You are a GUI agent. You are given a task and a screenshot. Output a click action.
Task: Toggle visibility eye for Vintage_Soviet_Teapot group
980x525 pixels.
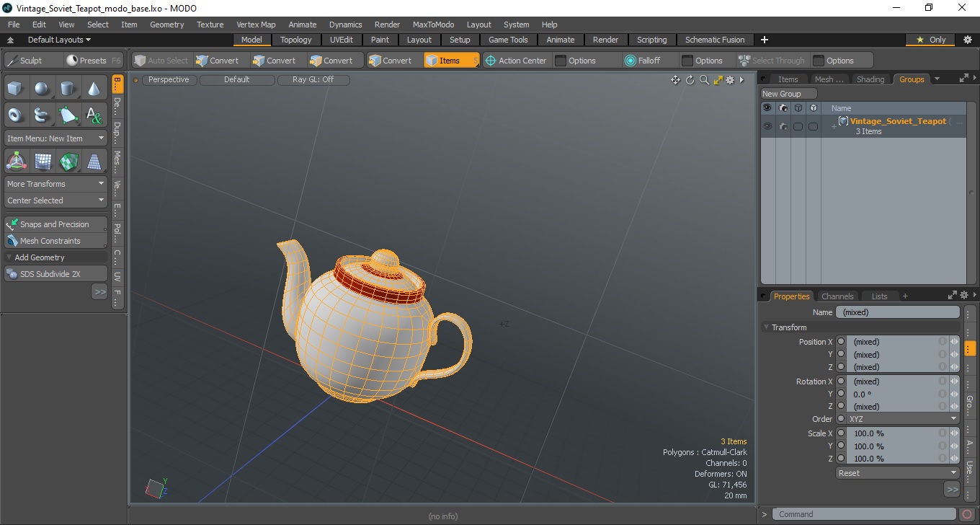pos(767,126)
